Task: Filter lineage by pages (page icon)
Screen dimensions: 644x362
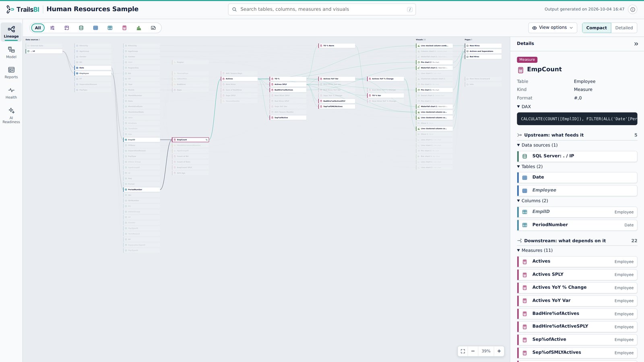Action: coord(153,28)
